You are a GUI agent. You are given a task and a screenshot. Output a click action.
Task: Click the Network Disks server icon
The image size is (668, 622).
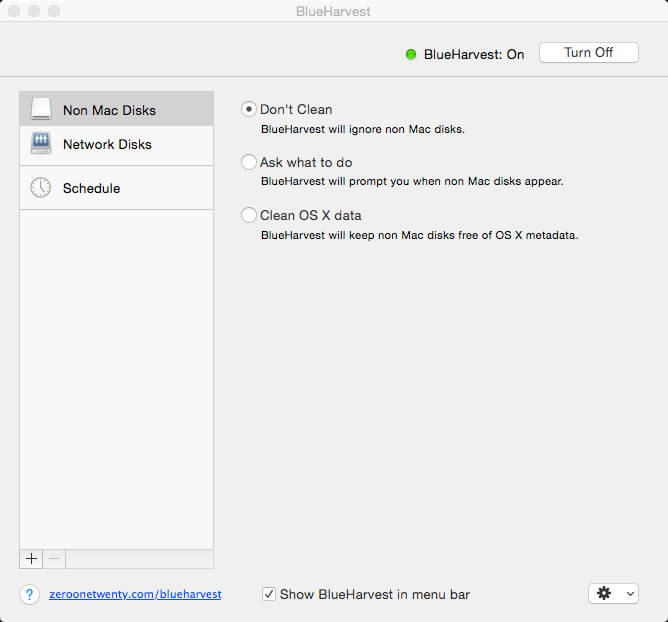click(41, 144)
